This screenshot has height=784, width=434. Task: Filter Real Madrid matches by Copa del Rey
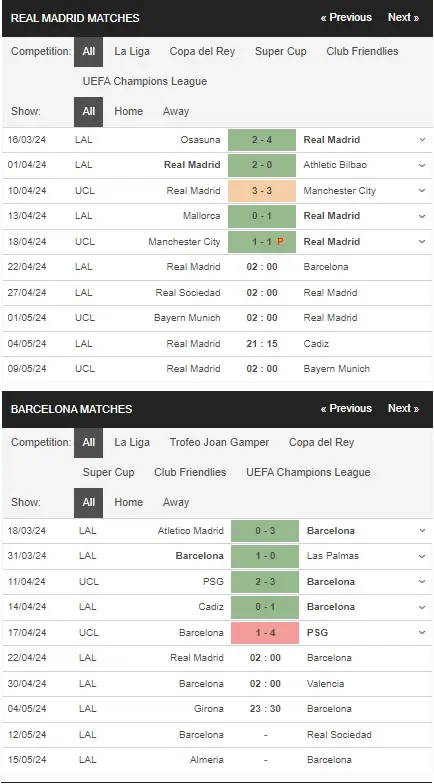click(x=202, y=52)
